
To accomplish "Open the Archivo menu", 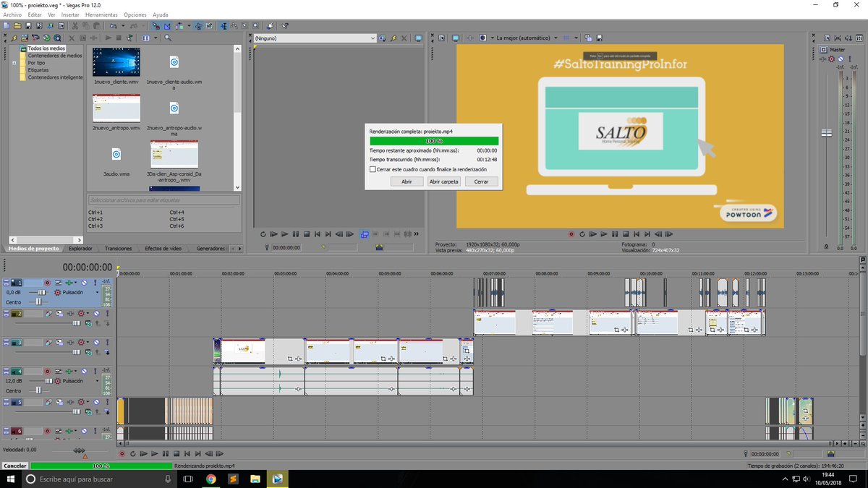I will click(x=12, y=14).
